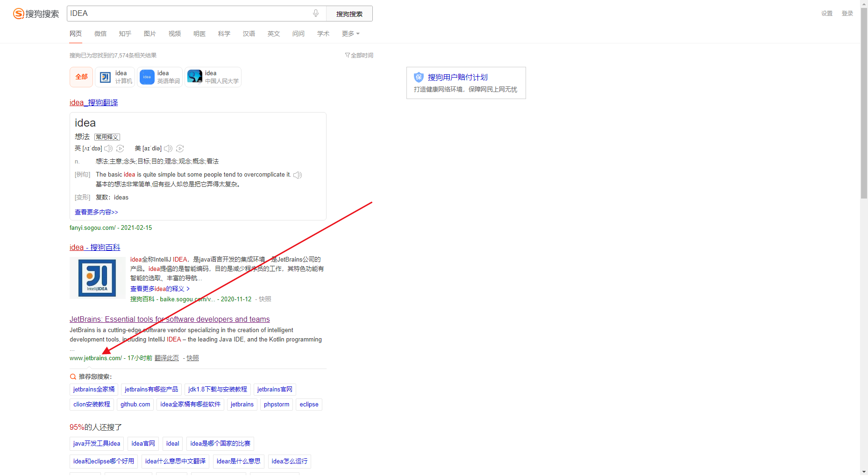The height and width of the screenshot is (476, 868).
Task: Open JetBrains Essential tools result link
Action: [170, 320]
